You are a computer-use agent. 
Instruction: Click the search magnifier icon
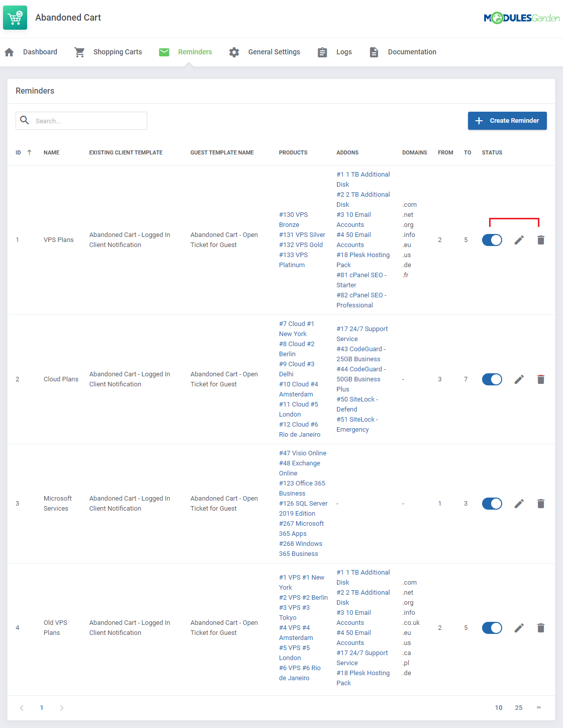pos(24,120)
